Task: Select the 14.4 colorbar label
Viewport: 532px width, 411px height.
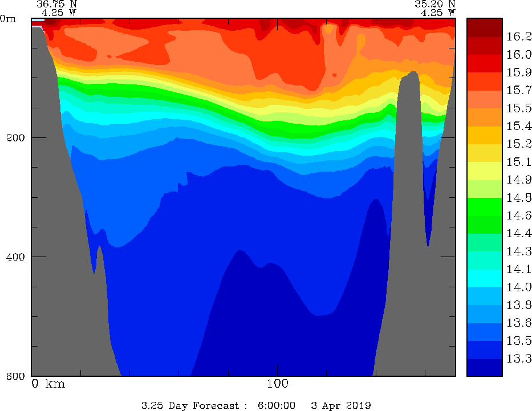Action: pyautogui.click(x=519, y=234)
